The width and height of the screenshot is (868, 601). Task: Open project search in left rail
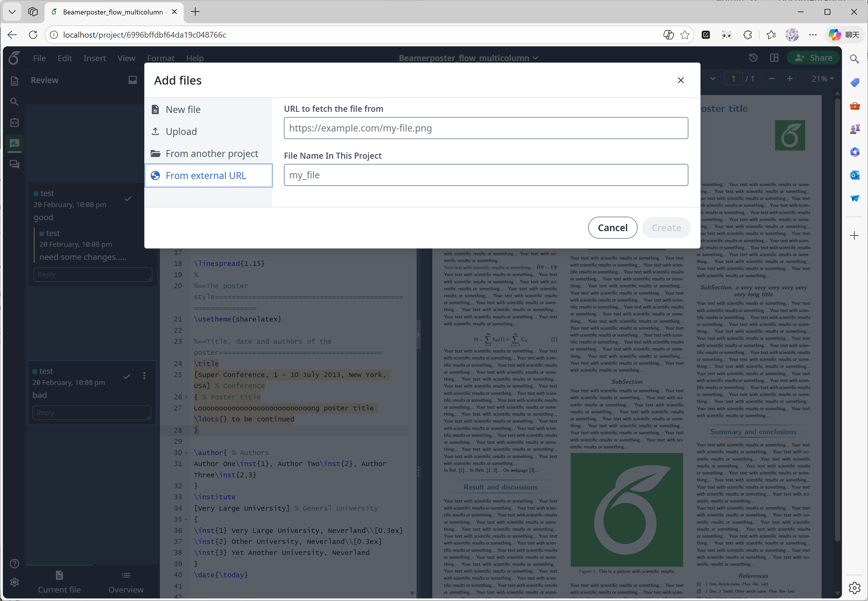[14, 102]
